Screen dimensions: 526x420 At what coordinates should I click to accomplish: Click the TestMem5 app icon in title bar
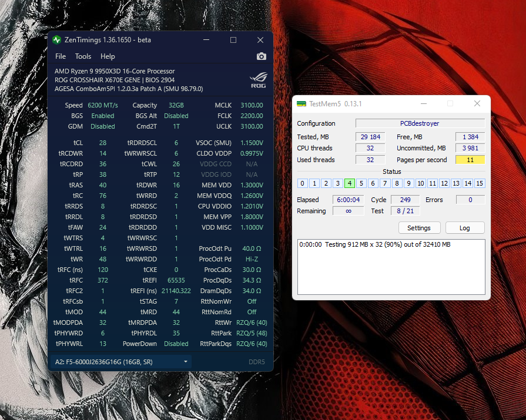[301, 104]
